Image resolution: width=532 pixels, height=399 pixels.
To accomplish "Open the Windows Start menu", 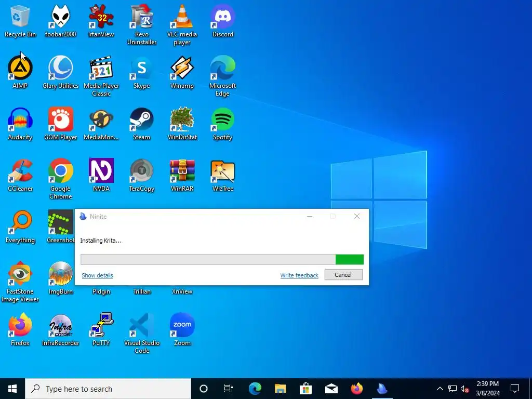I will coord(12,389).
